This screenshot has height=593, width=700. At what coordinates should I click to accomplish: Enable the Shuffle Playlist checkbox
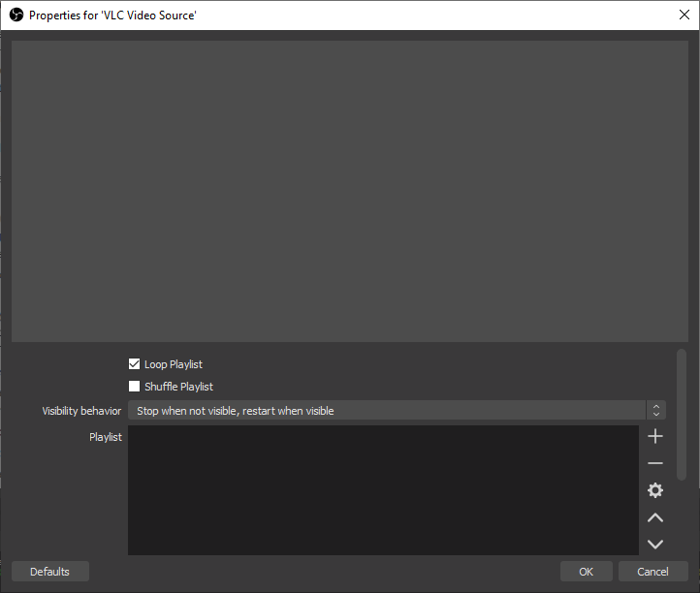(x=134, y=386)
